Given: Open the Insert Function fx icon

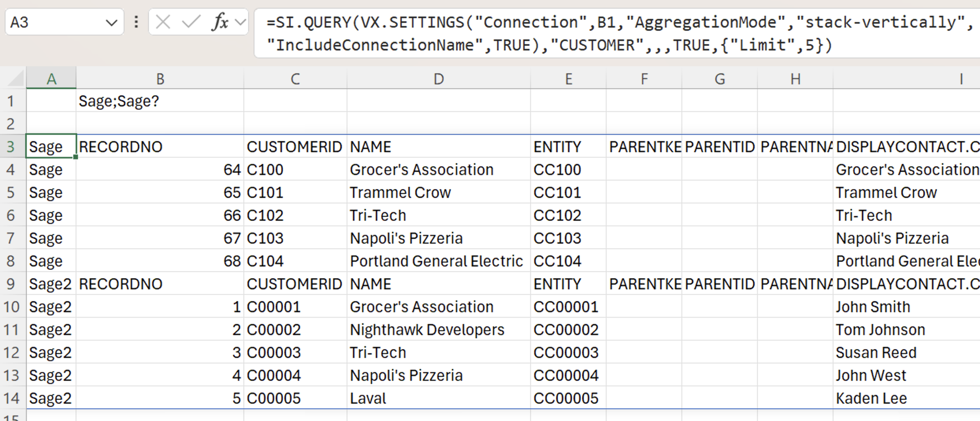Looking at the screenshot, I should 220,22.
